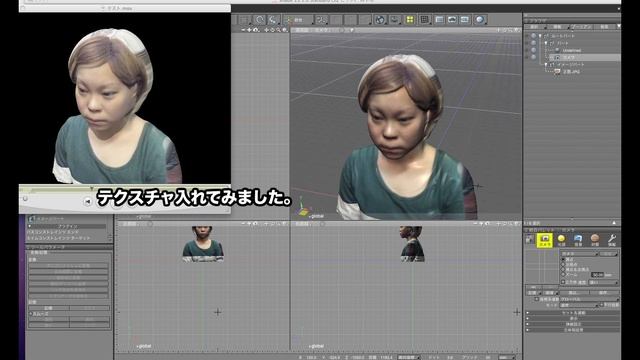Viewport: 640px width, 360px height.
Task: Click the first button in camera panel button row
Action: (x=533, y=293)
